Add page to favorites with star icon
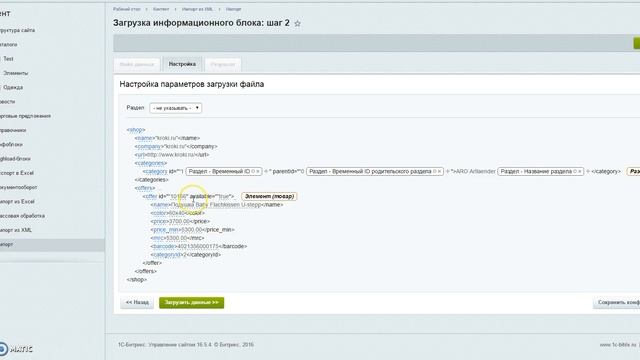Image resolution: width=640 pixels, height=360 pixels. pos(298,24)
